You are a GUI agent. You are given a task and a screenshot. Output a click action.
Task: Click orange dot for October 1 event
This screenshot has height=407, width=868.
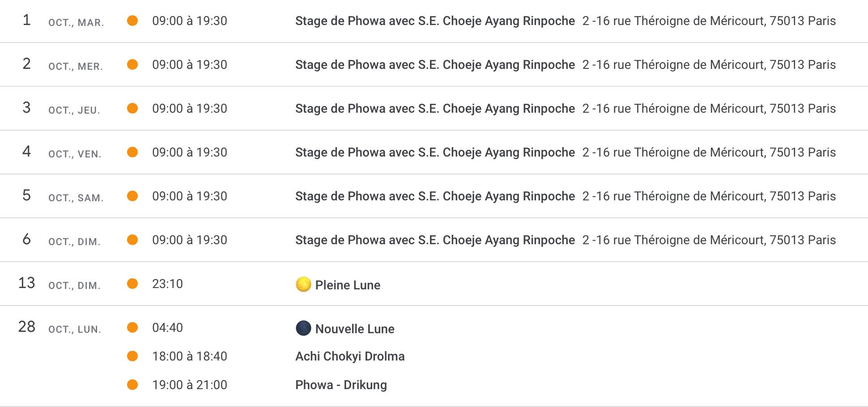tap(132, 21)
